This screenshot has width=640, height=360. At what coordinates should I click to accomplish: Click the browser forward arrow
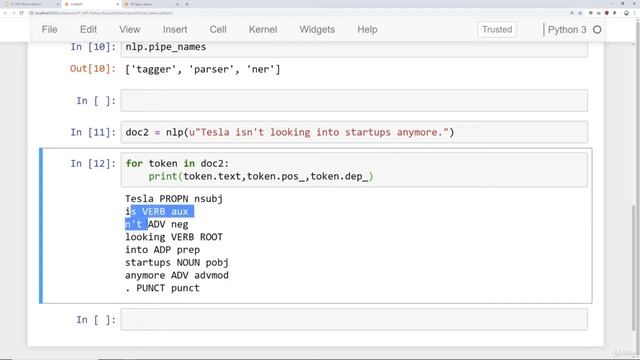point(13,13)
